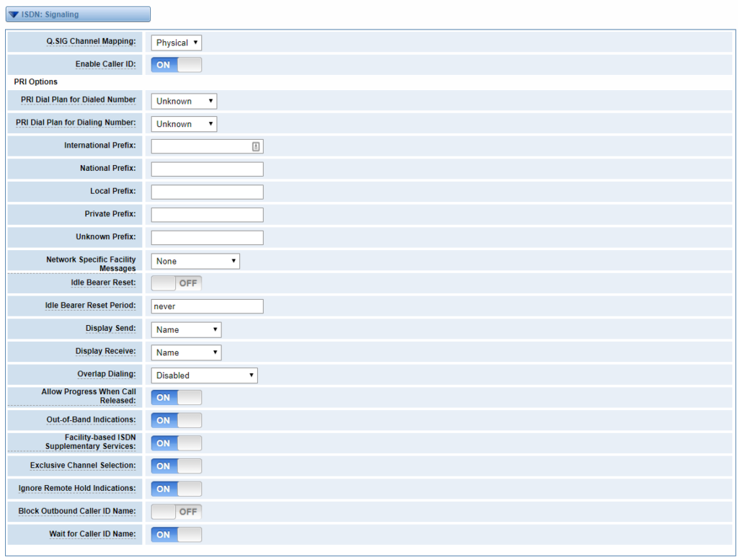Turn off Exclusive Channel Selection
The width and height of the screenshot is (738, 560).
[176, 466]
